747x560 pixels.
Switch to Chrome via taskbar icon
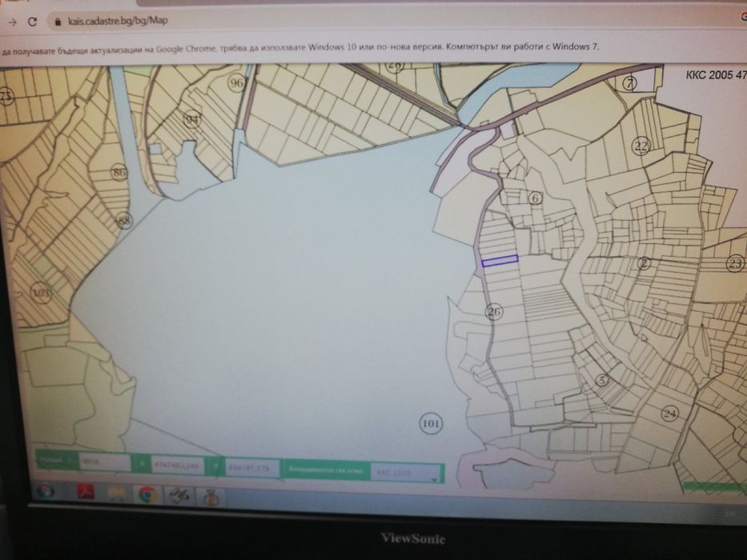point(147,494)
